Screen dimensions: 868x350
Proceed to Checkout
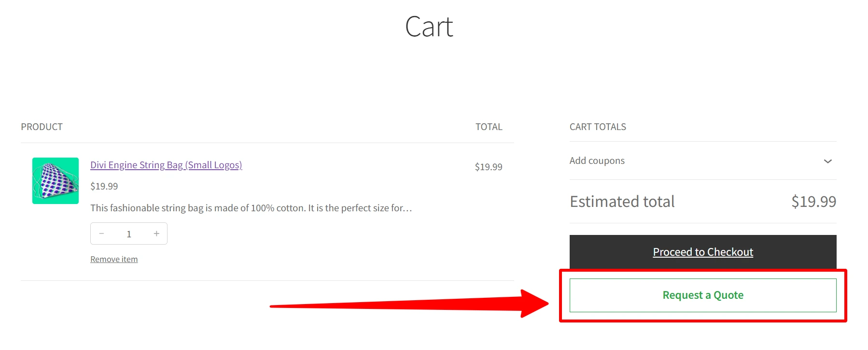tap(702, 252)
